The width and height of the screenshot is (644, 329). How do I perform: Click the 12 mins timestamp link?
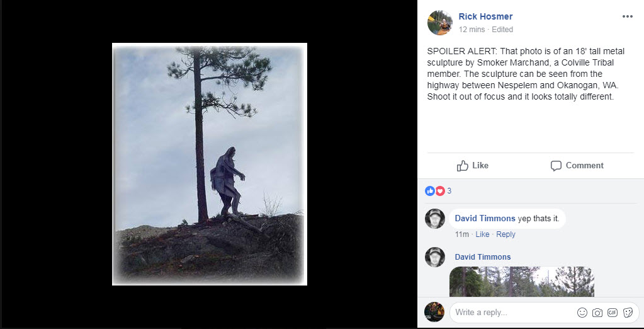point(471,30)
